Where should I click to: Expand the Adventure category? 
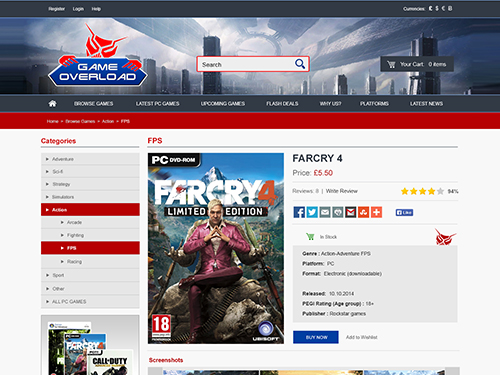tap(90, 159)
